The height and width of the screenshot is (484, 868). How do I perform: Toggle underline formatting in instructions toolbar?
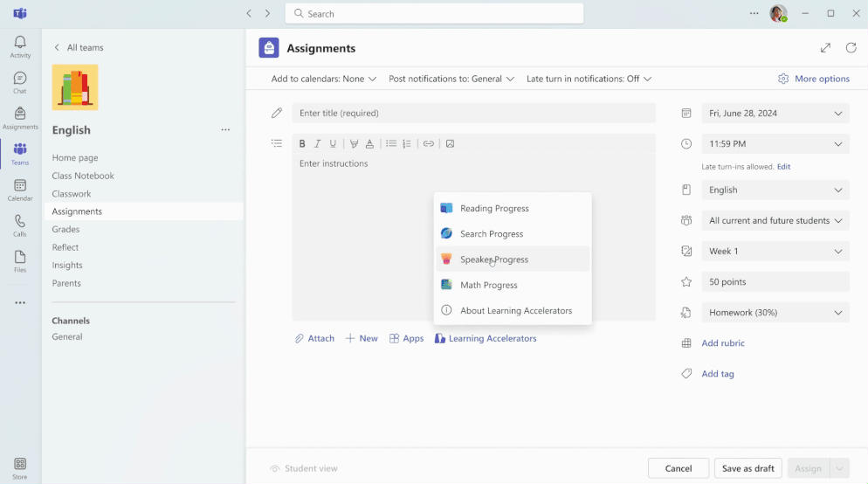333,143
